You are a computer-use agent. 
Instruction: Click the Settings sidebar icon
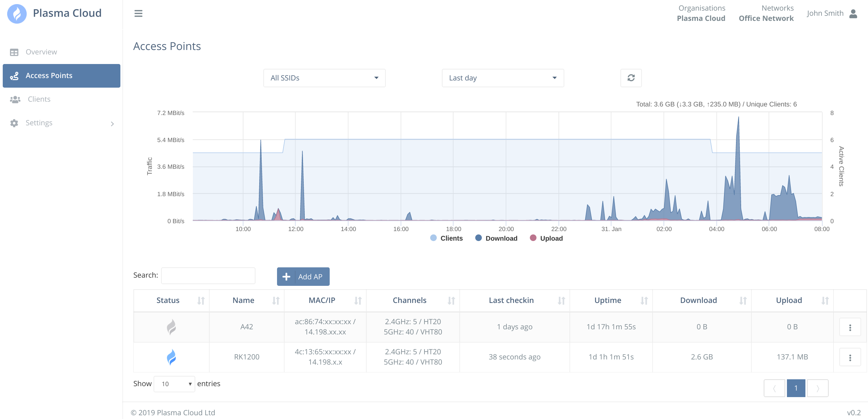(14, 122)
